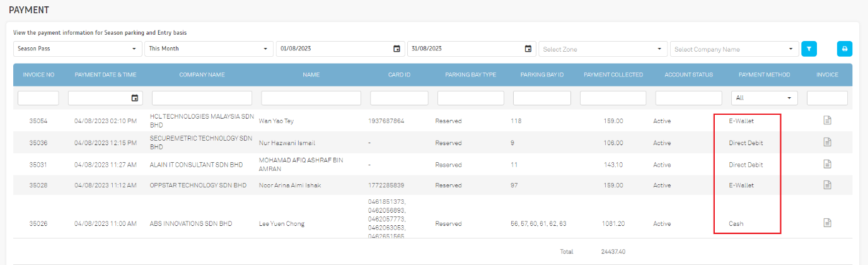Sort by Invoice No column header
The image size is (868, 265).
38,74
